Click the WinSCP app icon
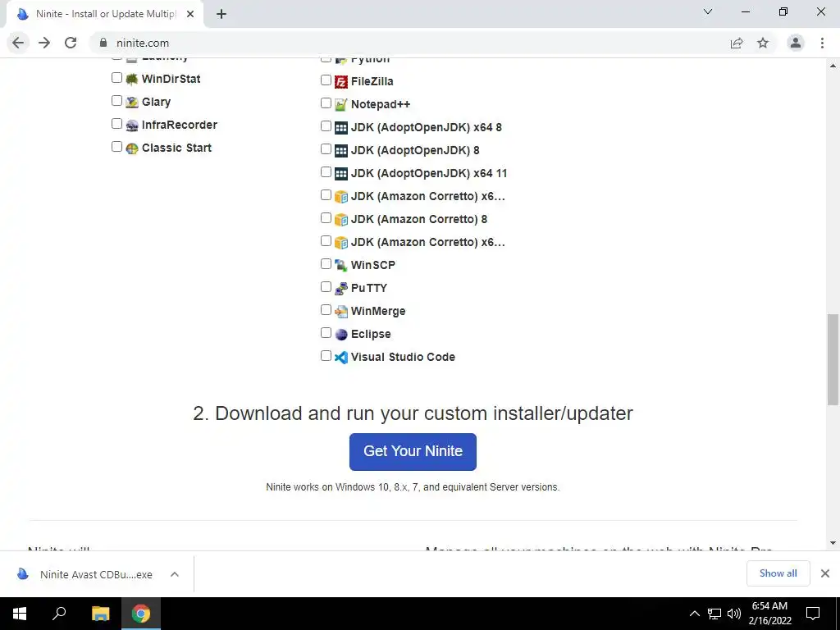 tap(341, 266)
